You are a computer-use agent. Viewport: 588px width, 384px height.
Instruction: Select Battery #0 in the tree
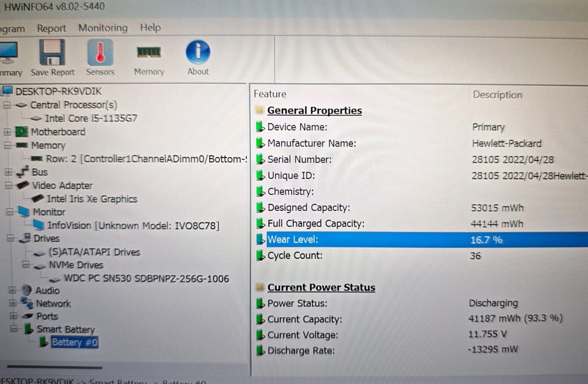click(x=75, y=342)
